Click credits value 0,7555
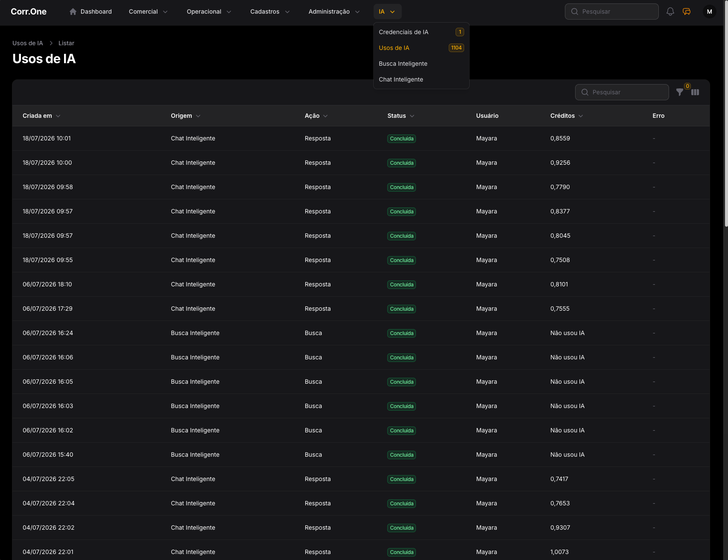The height and width of the screenshot is (560, 728). pos(560,309)
